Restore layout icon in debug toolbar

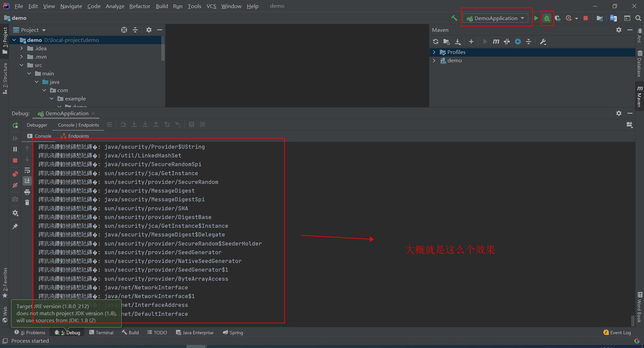629,125
